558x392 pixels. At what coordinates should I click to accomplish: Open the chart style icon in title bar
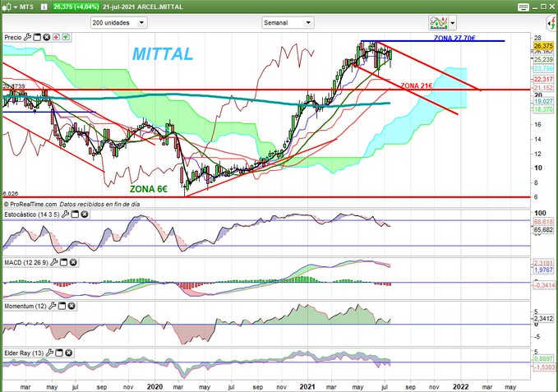[8, 7]
